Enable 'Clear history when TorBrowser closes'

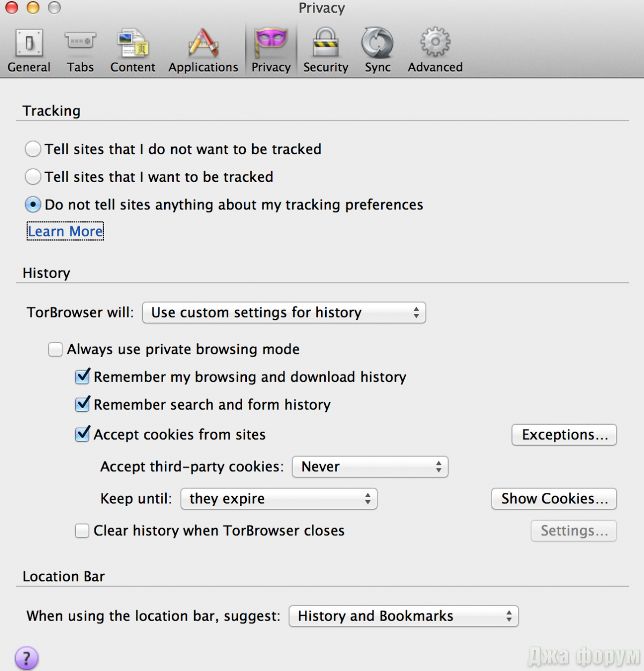[x=82, y=531]
